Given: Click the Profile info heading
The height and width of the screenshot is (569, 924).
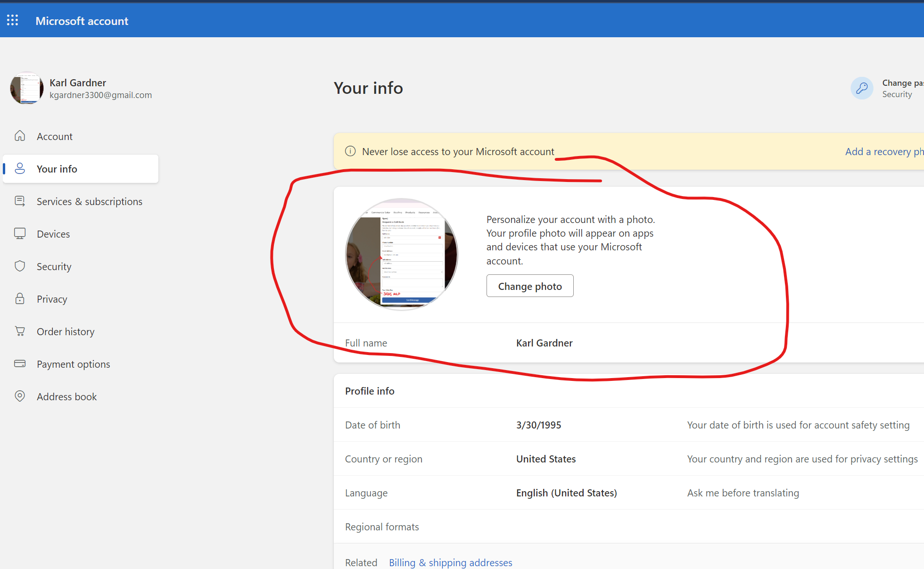Looking at the screenshot, I should coord(370,391).
